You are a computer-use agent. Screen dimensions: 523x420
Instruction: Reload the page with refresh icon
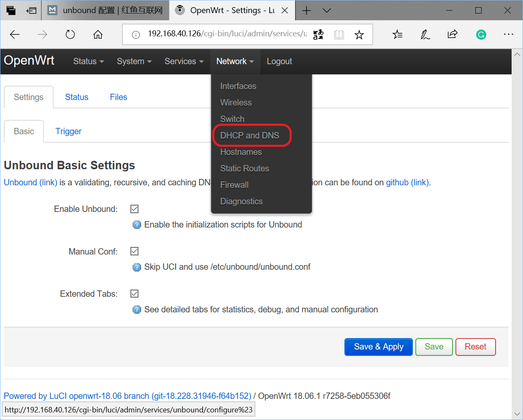click(x=70, y=35)
